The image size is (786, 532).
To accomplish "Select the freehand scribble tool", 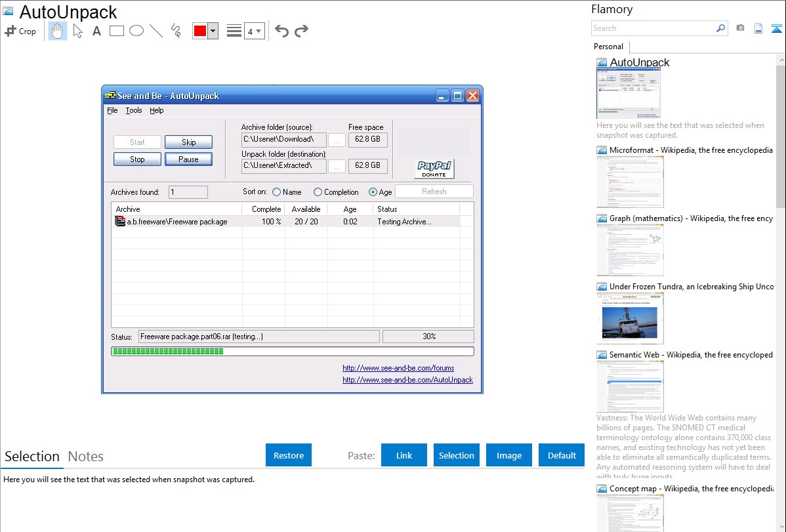I will point(176,31).
